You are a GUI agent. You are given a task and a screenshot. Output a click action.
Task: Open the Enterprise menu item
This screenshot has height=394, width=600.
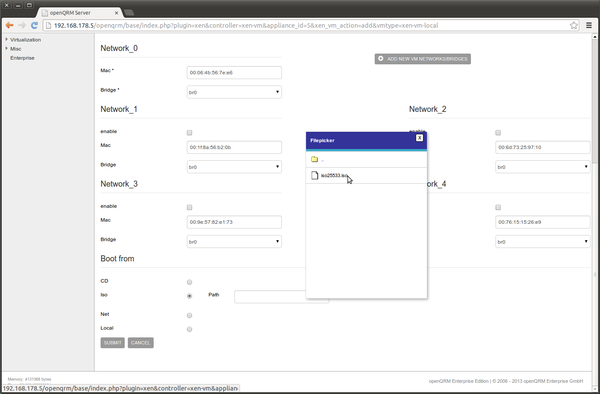(22, 58)
